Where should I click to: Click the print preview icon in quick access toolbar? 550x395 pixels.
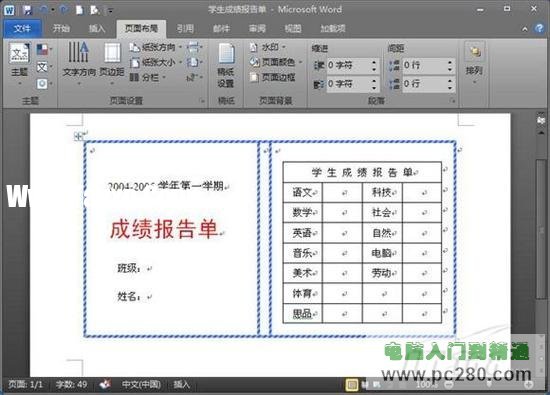point(94,10)
